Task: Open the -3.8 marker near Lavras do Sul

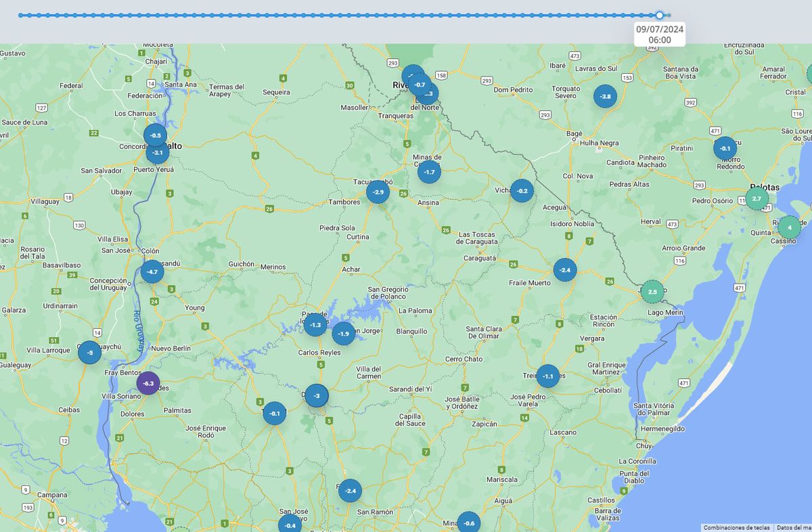Action: click(x=605, y=96)
